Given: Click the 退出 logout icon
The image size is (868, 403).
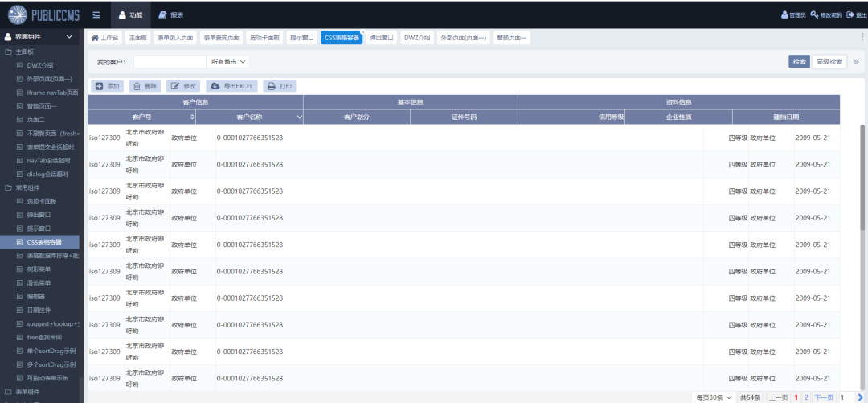Looking at the screenshot, I should 850,14.
